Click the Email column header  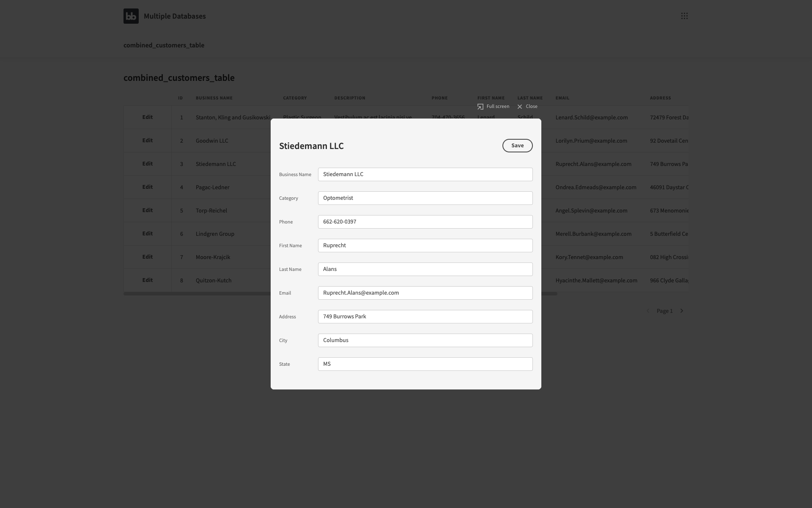562,98
